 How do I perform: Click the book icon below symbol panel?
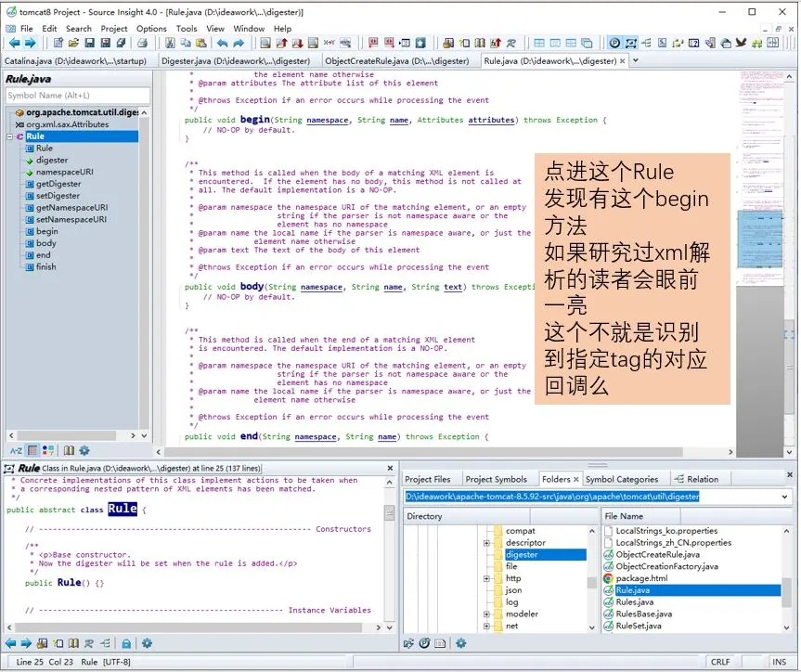tap(69, 450)
